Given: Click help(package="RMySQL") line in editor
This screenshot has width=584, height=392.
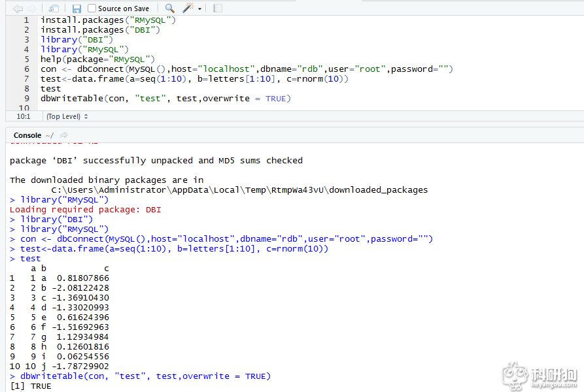Looking at the screenshot, I should [97, 59].
